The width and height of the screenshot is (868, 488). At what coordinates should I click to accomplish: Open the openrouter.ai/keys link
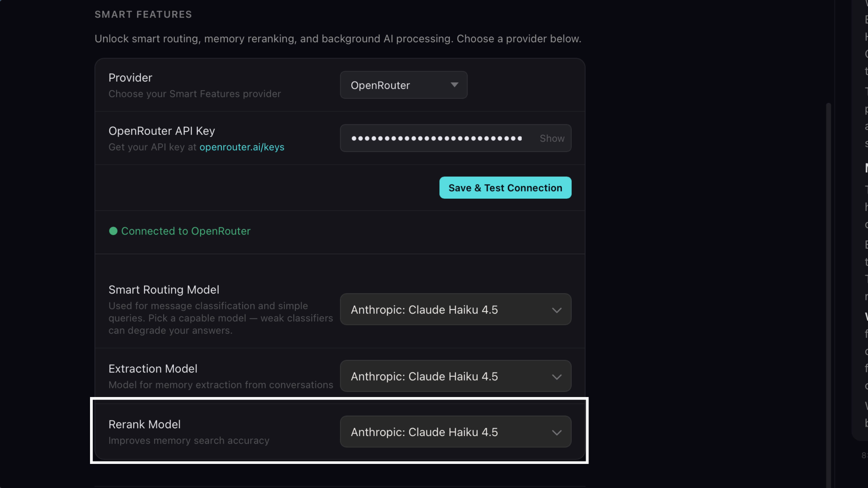tap(242, 147)
